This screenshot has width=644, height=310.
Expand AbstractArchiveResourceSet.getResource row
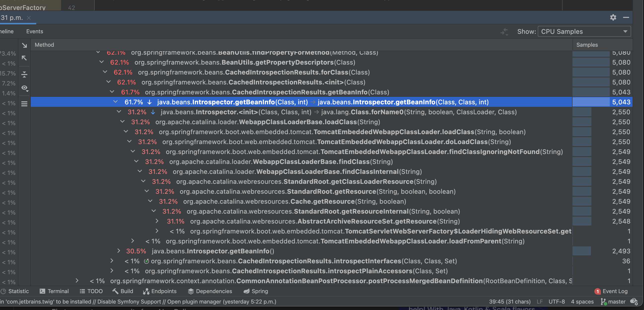157,221
